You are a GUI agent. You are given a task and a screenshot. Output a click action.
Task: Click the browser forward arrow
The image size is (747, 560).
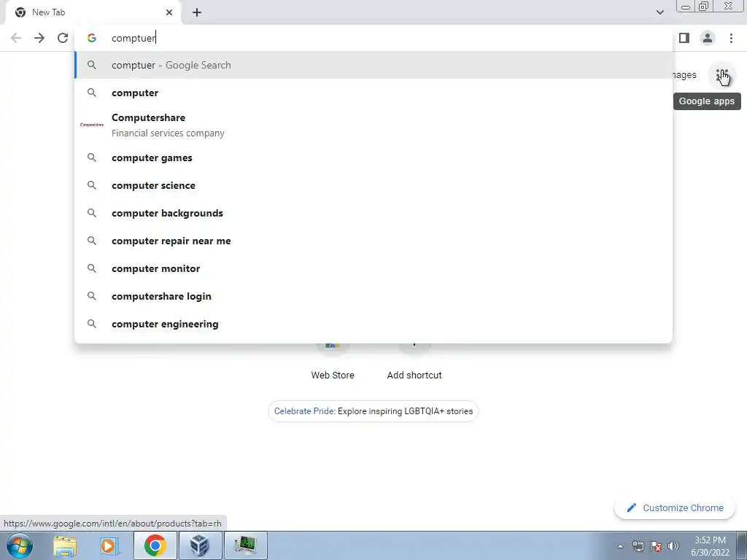click(x=39, y=38)
